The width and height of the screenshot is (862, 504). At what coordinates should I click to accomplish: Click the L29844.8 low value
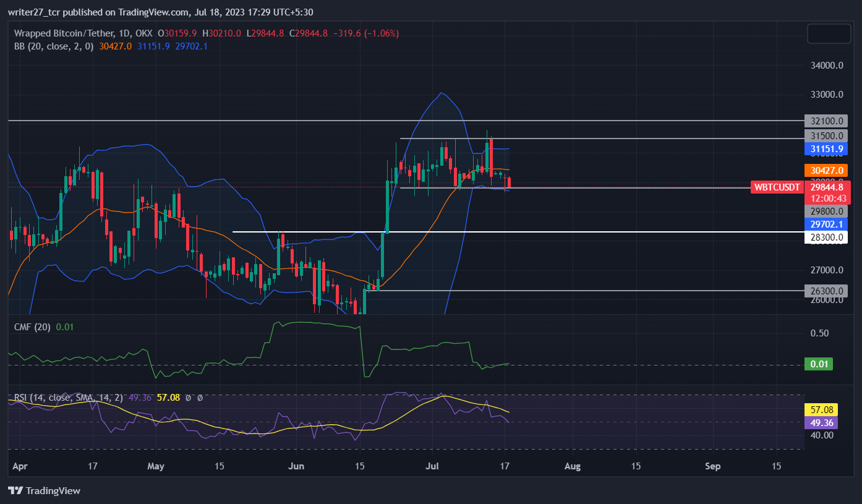tap(265, 33)
